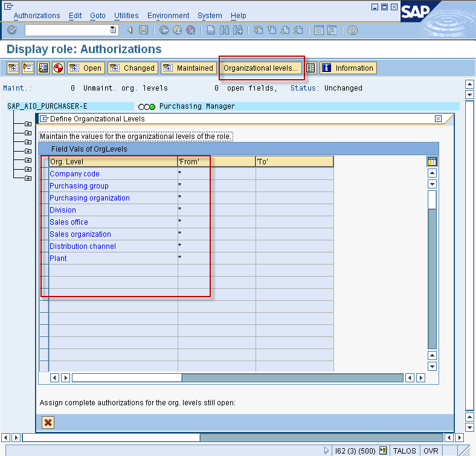Open the Utilities menu
Viewport: 476px width, 456px height.
pos(126,16)
